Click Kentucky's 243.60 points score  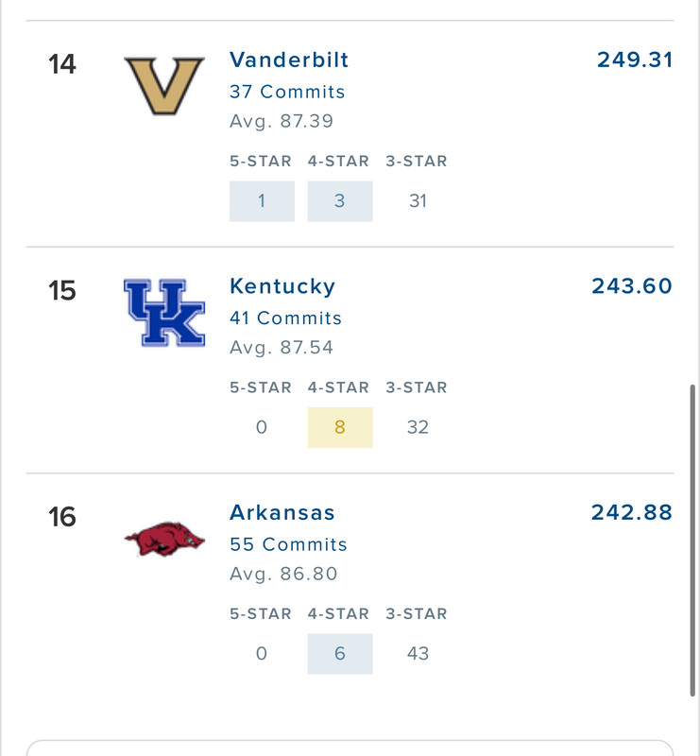tap(632, 286)
